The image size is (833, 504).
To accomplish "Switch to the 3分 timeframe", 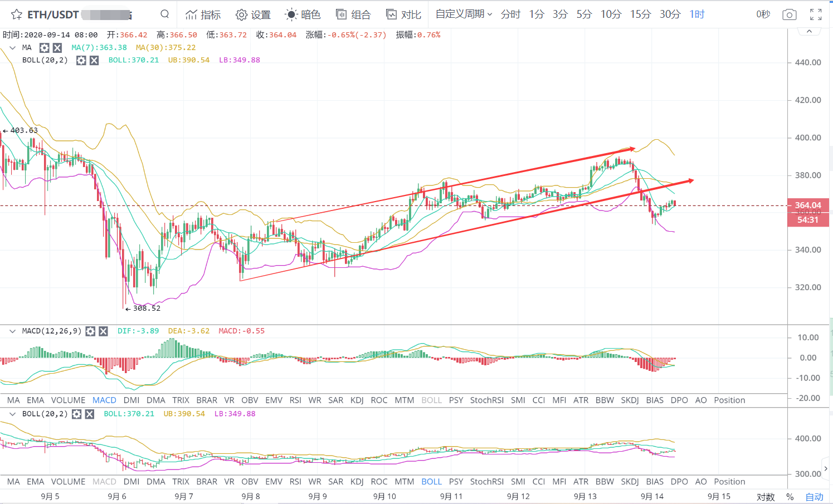I will (560, 14).
